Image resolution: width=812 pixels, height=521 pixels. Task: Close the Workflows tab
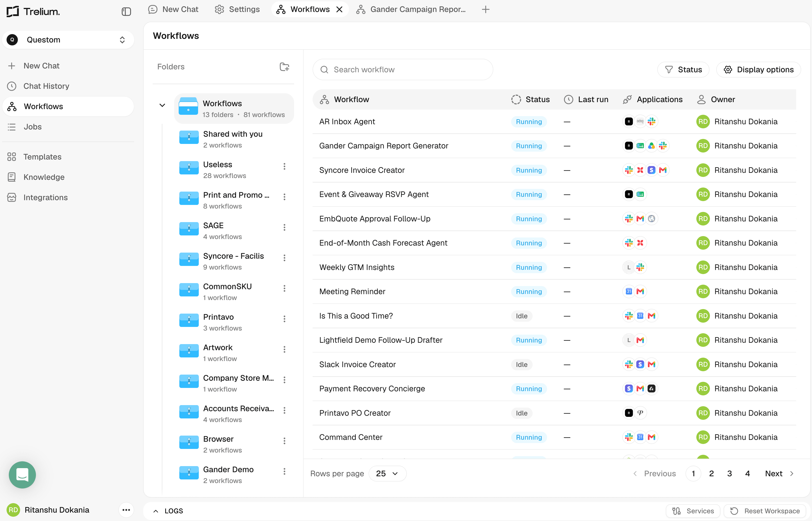tap(339, 9)
